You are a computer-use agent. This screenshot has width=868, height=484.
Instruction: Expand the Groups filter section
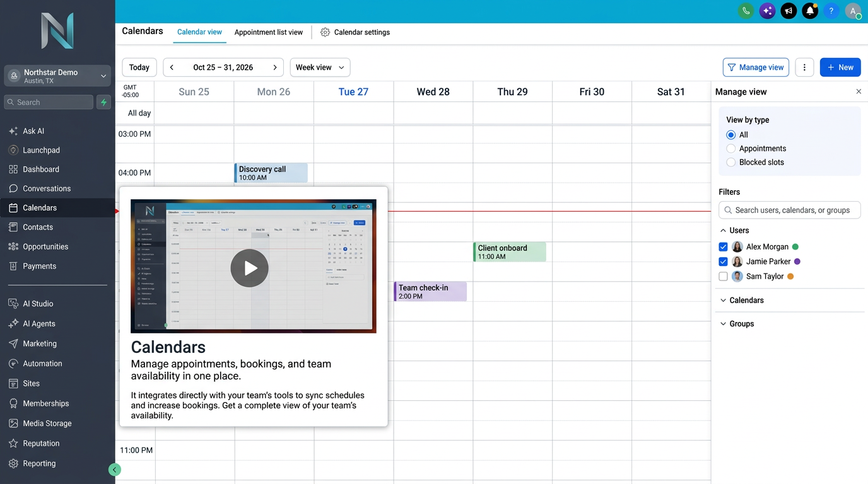737,324
